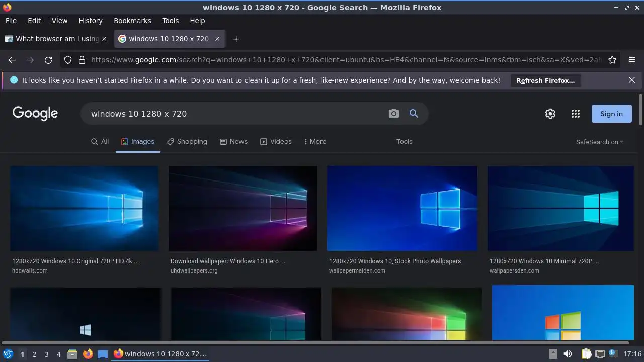Screen dimensions: 644x362
Task: Click the tracking protection shield icon
Action: (x=68, y=60)
